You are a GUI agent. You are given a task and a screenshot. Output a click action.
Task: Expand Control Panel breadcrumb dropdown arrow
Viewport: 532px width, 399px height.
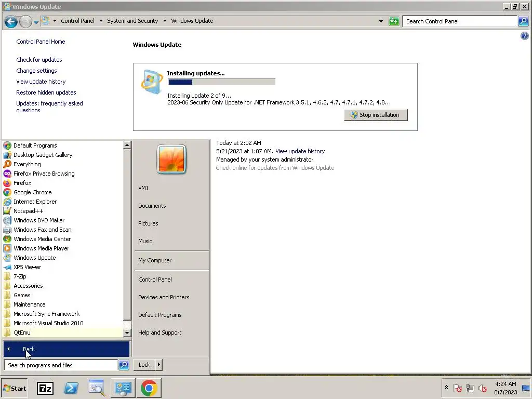(101, 21)
